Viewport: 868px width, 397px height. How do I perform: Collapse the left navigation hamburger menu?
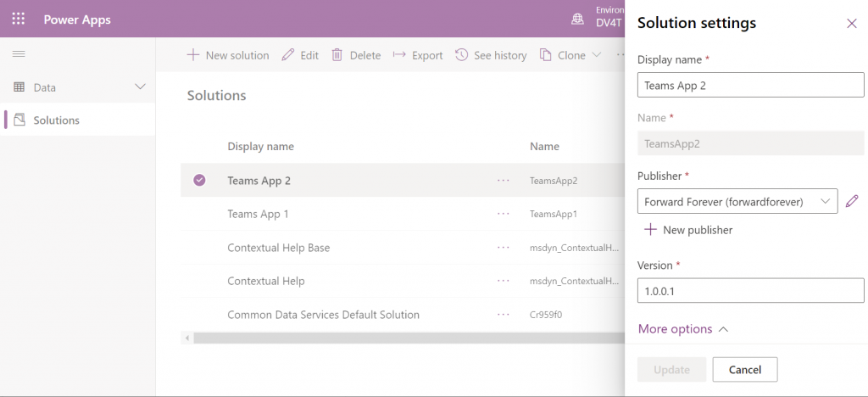tap(19, 53)
